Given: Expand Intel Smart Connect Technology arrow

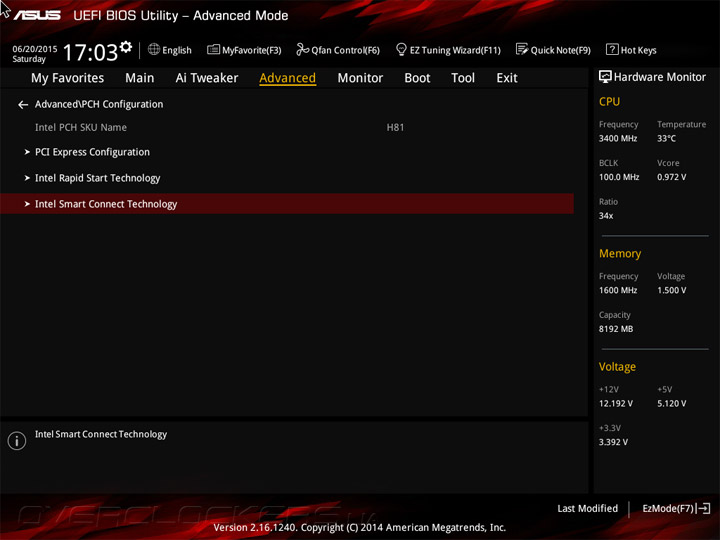Looking at the screenshot, I should pyautogui.click(x=27, y=204).
